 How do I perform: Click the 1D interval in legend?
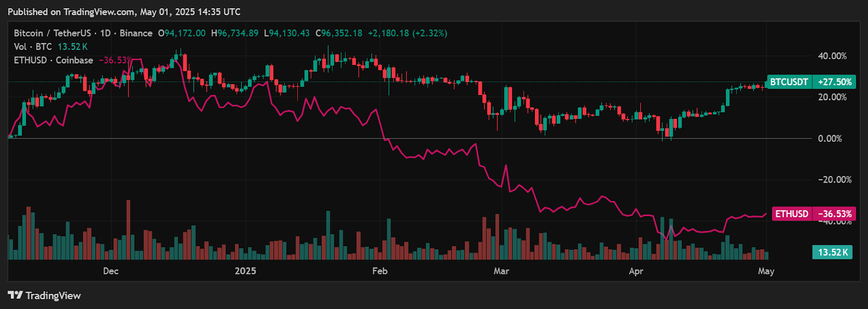[x=105, y=33]
